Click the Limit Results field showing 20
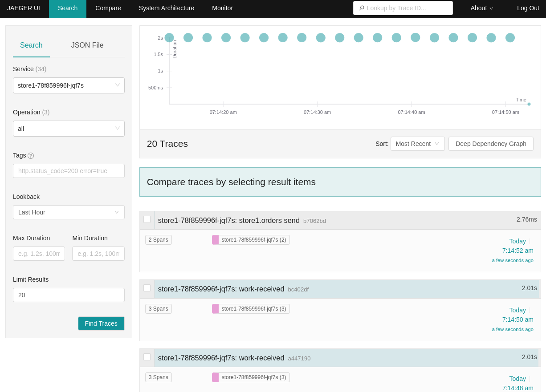 tap(69, 295)
